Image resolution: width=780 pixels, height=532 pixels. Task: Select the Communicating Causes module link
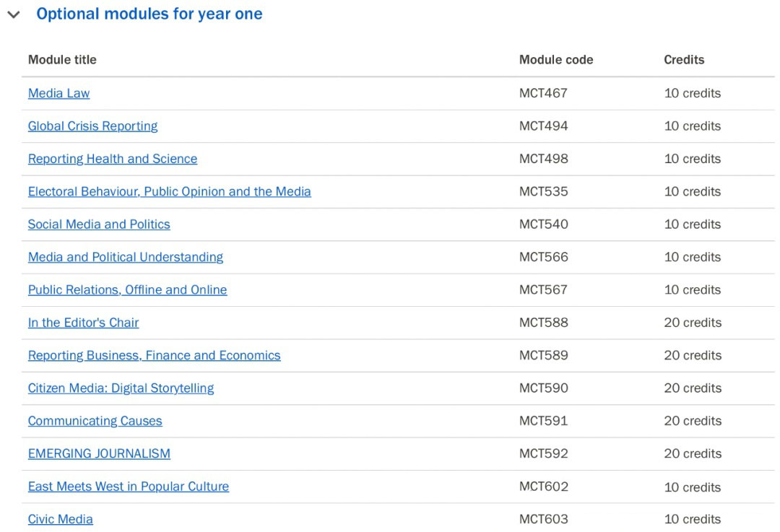pyautogui.click(x=95, y=421)
